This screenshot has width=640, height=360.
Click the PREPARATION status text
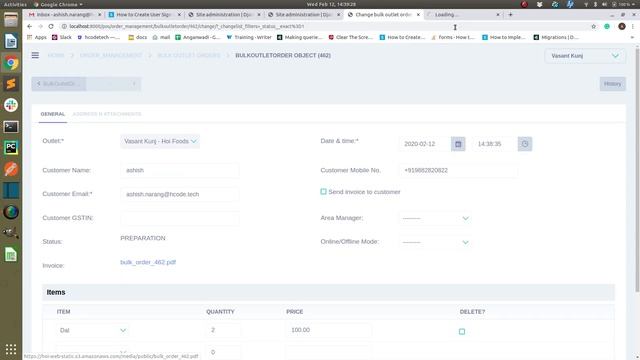(x=143, y=238)
